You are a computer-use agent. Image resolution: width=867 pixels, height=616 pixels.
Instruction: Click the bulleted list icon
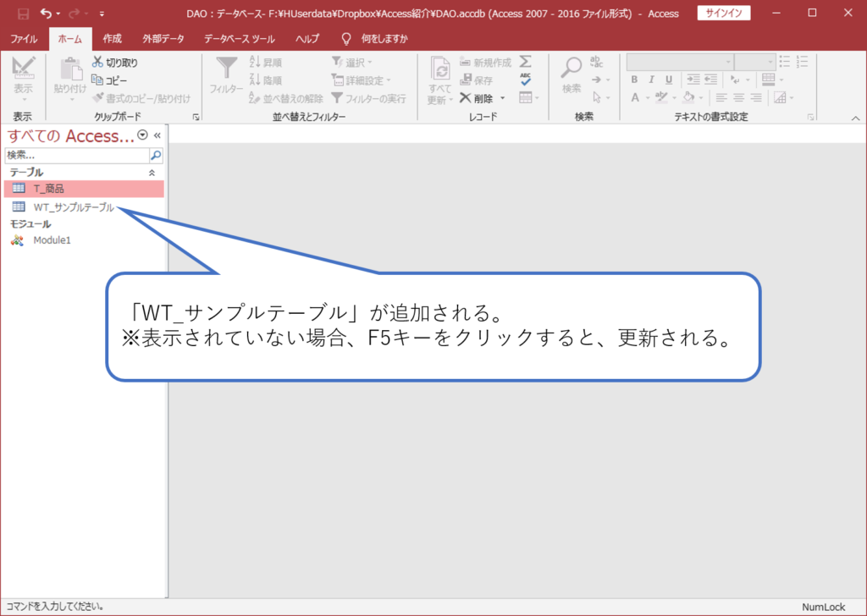coord(785,61)
